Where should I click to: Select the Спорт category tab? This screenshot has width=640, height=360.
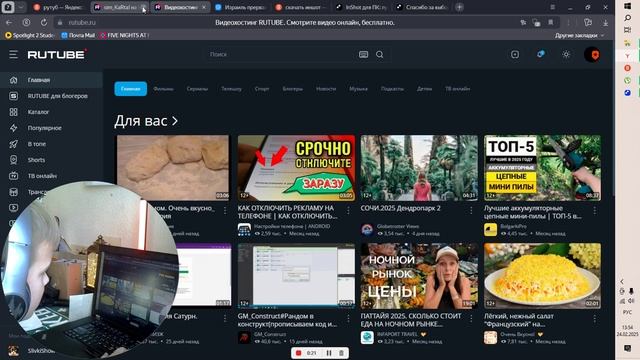click(262, 89)
